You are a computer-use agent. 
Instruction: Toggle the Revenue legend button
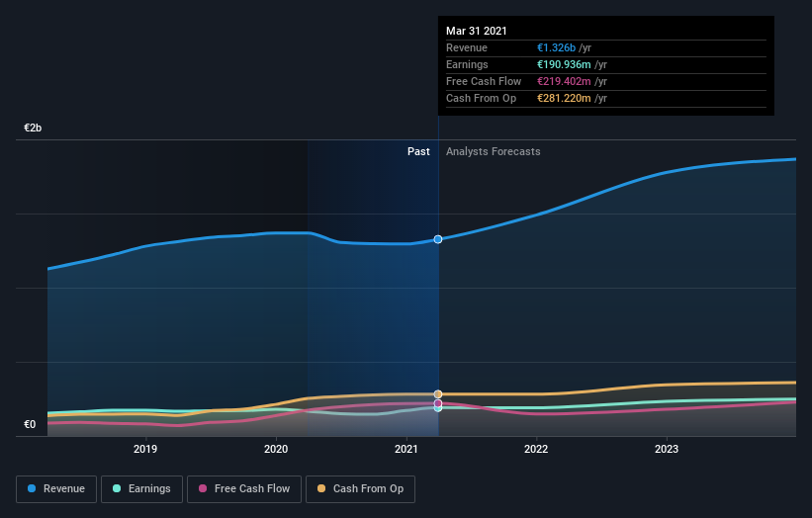pyautogui.click(x=56, y=489)
